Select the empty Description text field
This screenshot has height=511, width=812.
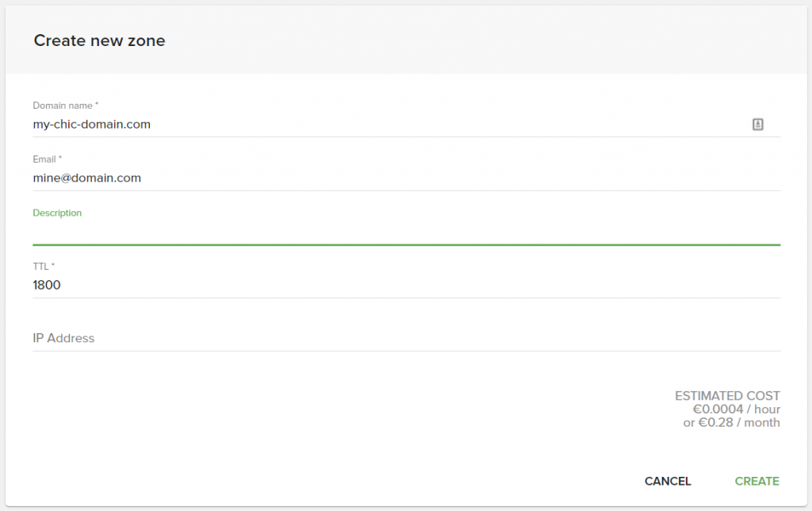(406, 232)
